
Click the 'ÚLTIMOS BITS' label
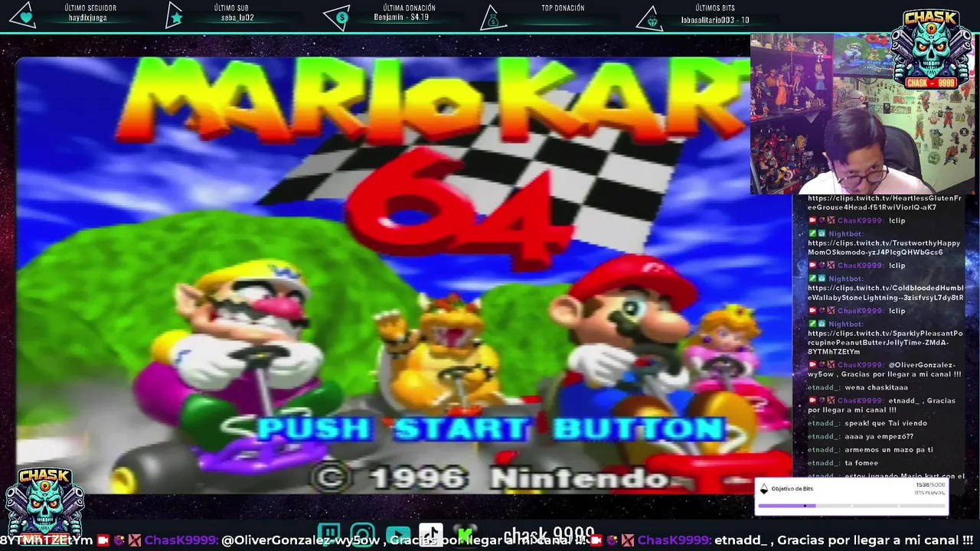715,8
